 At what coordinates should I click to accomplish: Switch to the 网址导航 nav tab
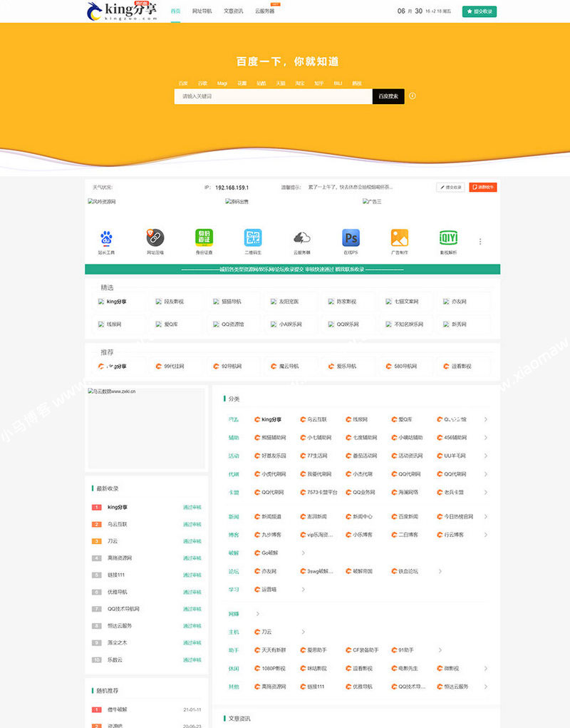click(x=202, y=11)
